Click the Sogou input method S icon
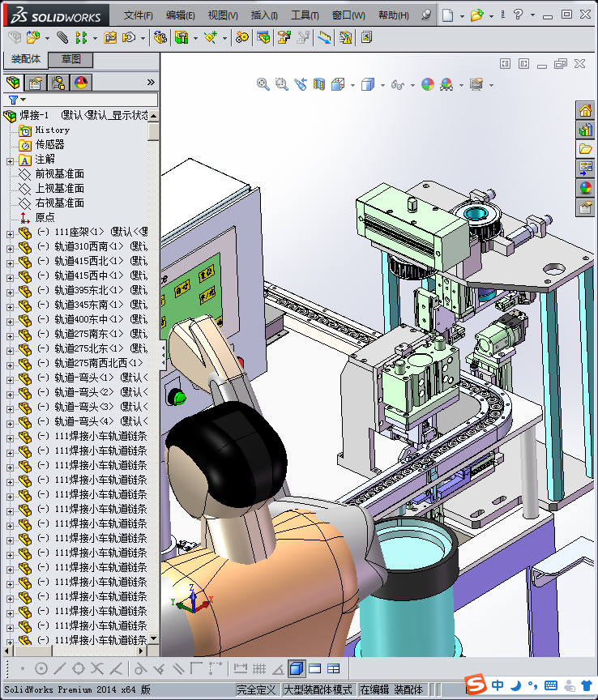 (475, 685)
